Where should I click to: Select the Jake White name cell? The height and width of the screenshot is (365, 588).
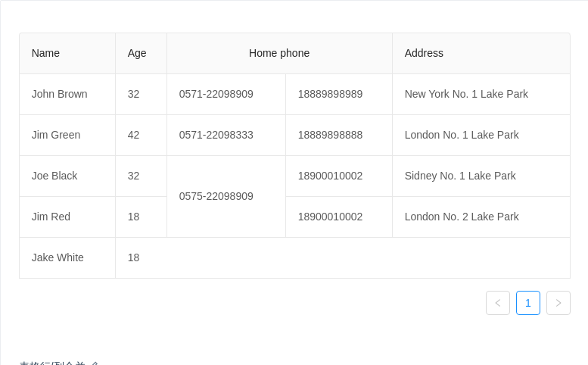pos(67,257)
